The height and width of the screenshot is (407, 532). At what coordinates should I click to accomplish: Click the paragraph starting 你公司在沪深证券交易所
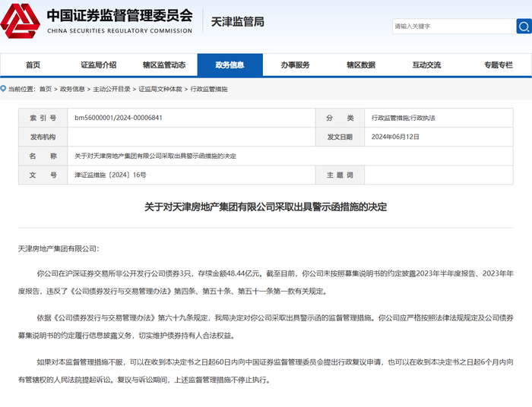266,282
